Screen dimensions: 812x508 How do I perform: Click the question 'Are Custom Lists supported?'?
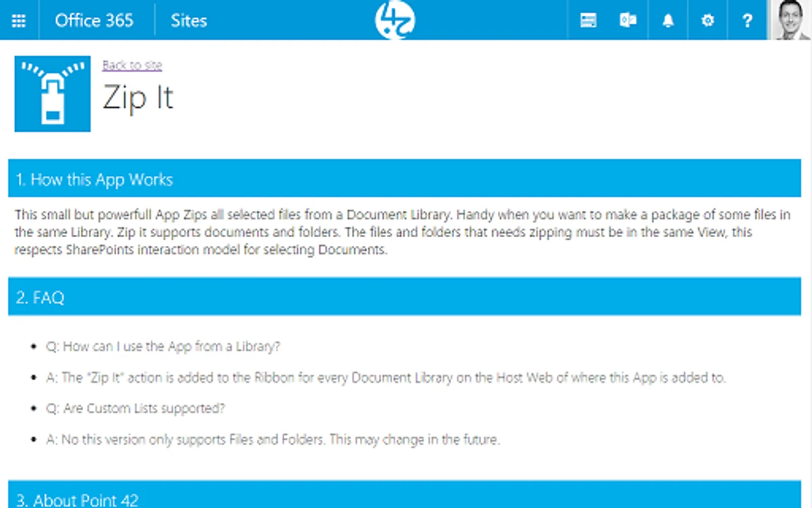[136, 408]
